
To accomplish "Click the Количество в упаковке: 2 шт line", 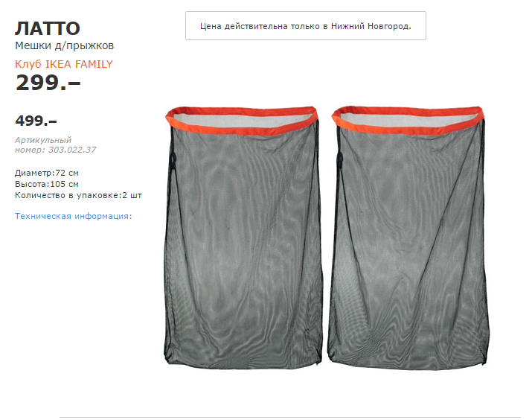I will 78,195.
